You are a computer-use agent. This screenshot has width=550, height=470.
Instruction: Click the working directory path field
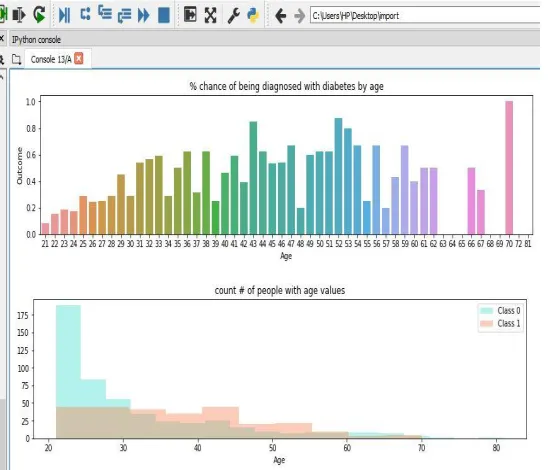pyautogui.click(x=425, y=16)
